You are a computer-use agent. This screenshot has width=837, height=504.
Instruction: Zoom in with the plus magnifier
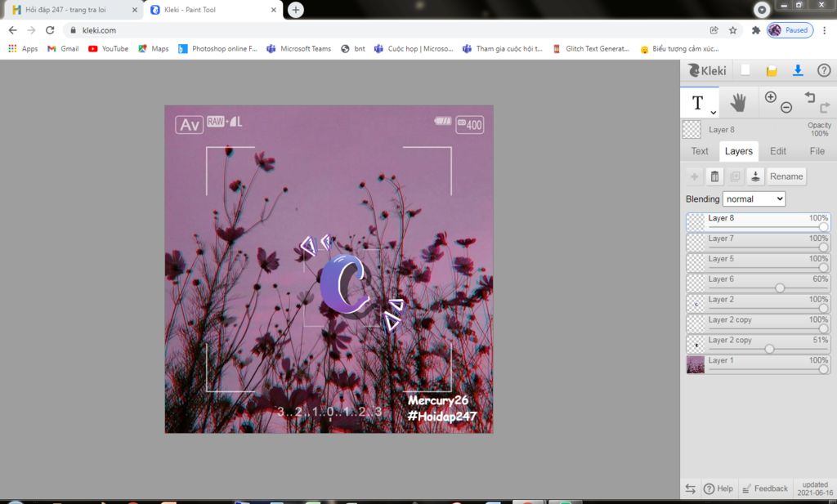pyautogui.click(x=770, y=97)
